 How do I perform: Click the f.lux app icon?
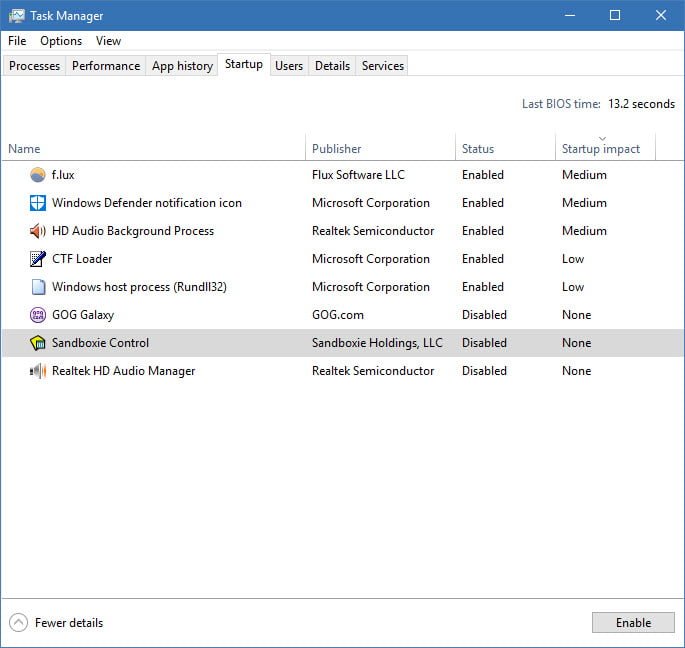[x=38, y=175]
